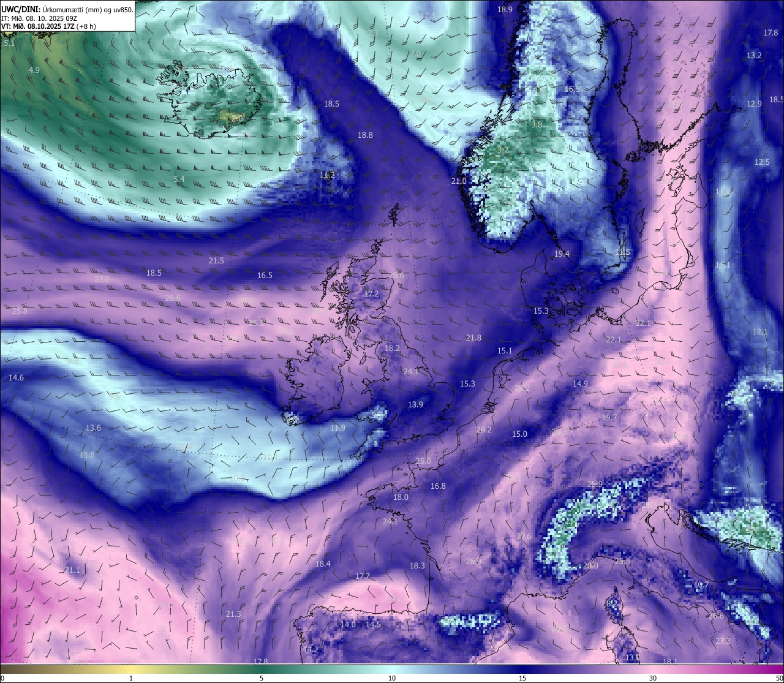The height and width of the screenshot is (683, 784).
Task: Click the '21.0' value near Norway's coast
Action: [459, 181]
